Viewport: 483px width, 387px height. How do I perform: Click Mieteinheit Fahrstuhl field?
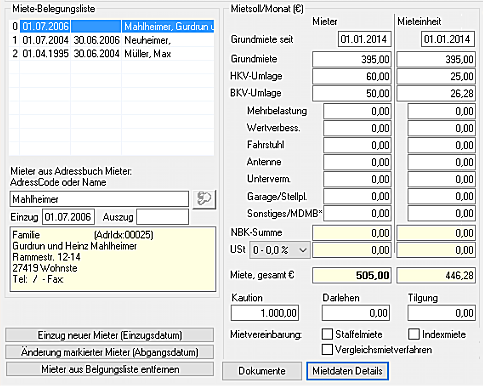[x=441, y=145]
